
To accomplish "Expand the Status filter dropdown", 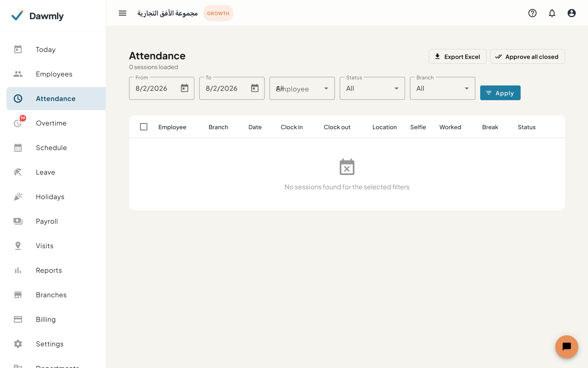I will 372,88.
